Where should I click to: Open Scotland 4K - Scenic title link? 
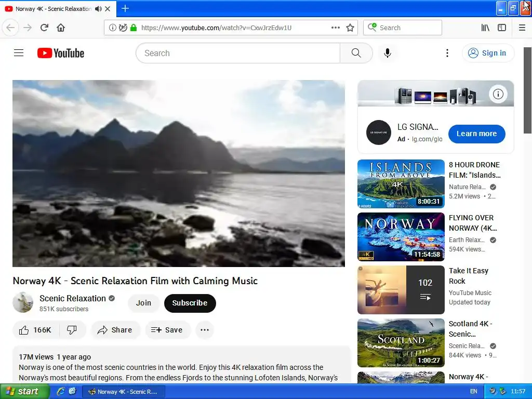[x=470, y=329]
